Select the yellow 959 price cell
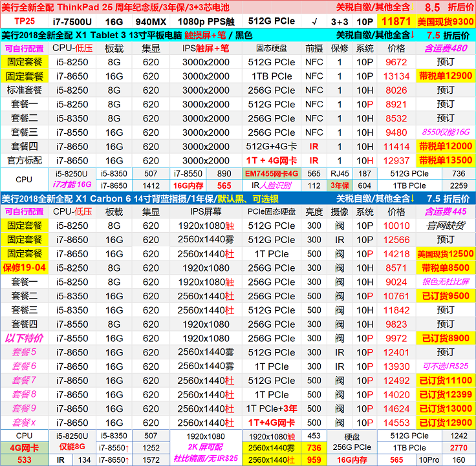 click(314, 460)
